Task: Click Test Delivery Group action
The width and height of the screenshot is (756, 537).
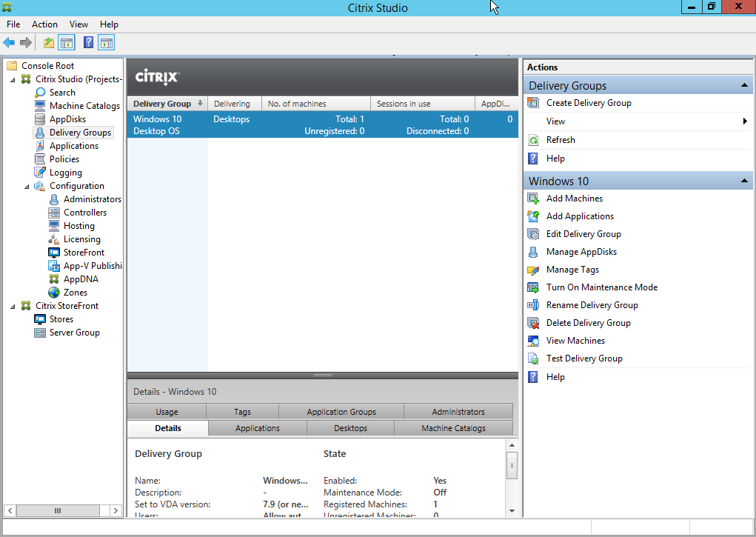Action: coord(584,358)
